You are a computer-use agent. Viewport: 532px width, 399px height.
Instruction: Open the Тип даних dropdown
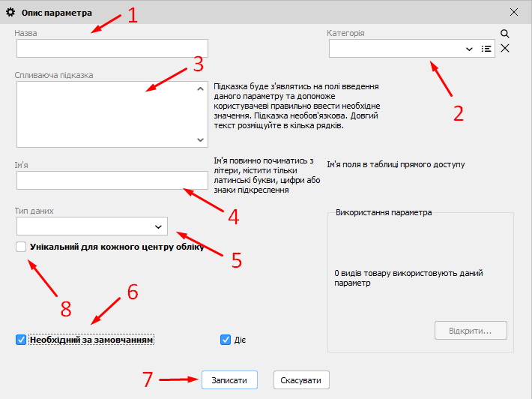point(158,226)
